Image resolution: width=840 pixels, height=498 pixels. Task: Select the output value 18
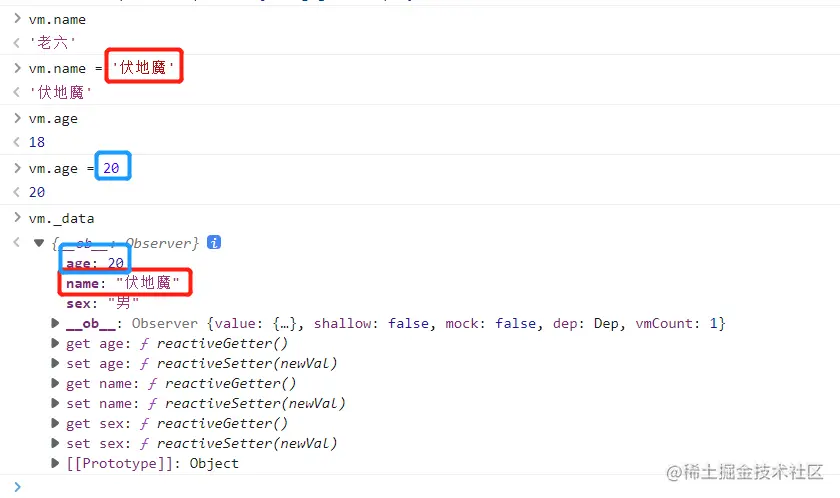click(37, 142)
